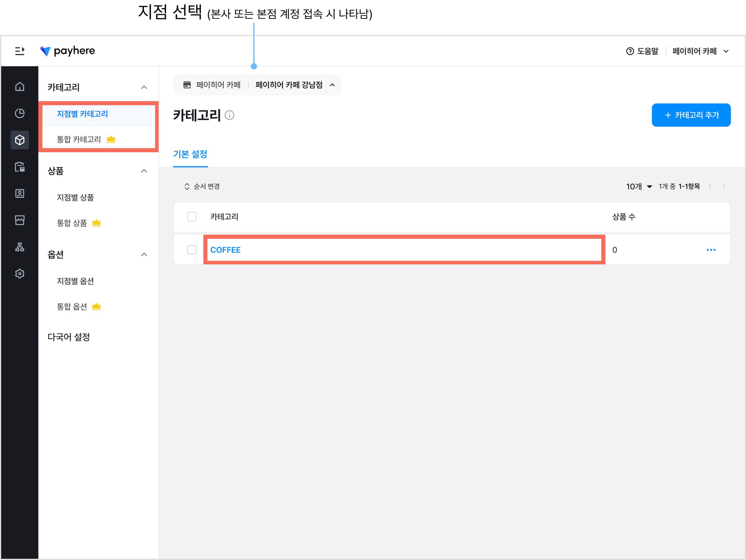Collapse the 상품 section chevron
Image resolution: width=746 pixels, height=560 pixels.
[144, 171]
